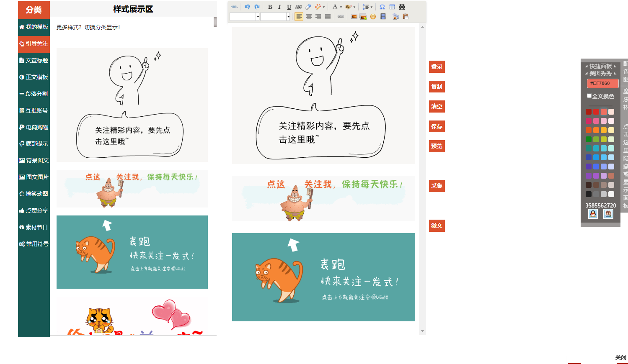Pick the dark red color swatch

tap(589, 112)
